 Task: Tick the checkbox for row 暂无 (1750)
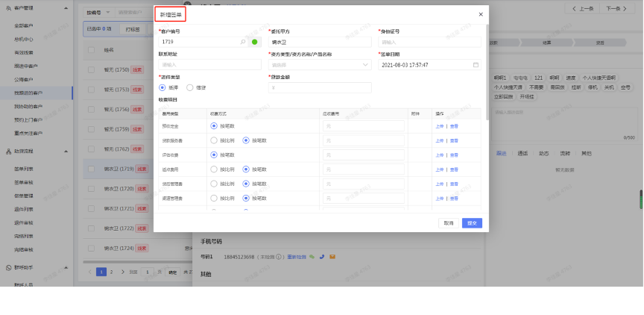(91, 70)
